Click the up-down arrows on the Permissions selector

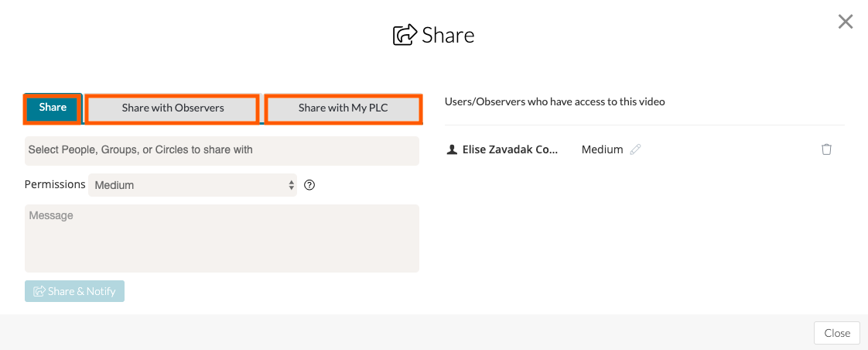[291, 185]
